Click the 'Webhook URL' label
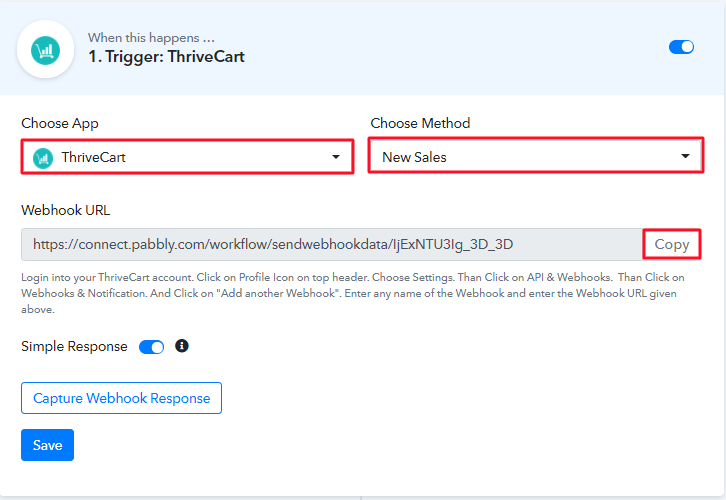Image resolution: width=726 pixels, height=500 pixels. point(66,211)
